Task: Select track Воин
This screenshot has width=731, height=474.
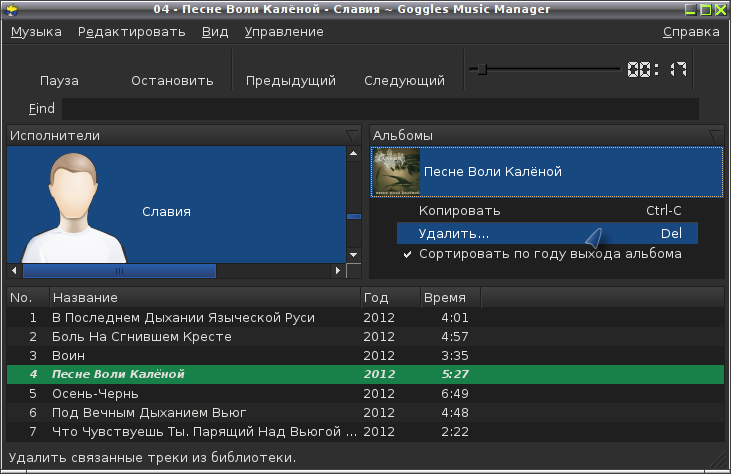Action: click(x=366, y=356)
